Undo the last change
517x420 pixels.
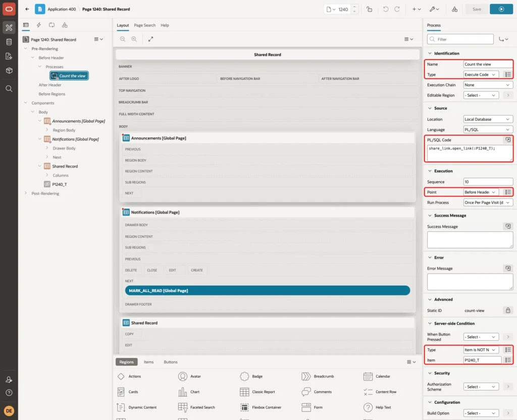click(x=386, y=9)
